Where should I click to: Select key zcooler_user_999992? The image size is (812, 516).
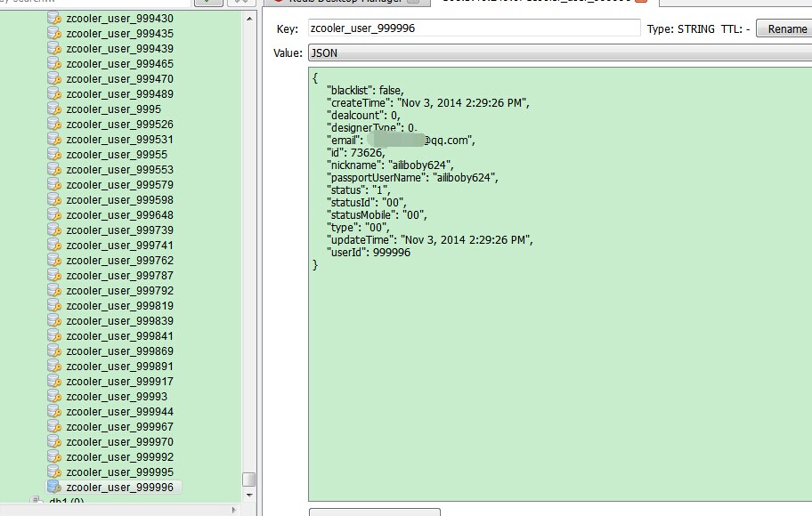tap(119, 457)
